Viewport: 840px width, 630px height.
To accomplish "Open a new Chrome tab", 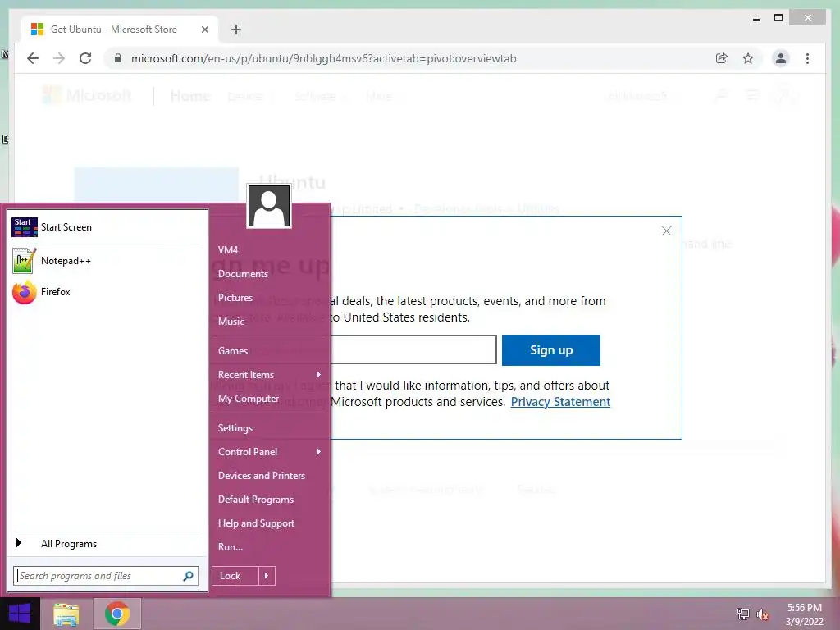I will (x=236, y=30).
